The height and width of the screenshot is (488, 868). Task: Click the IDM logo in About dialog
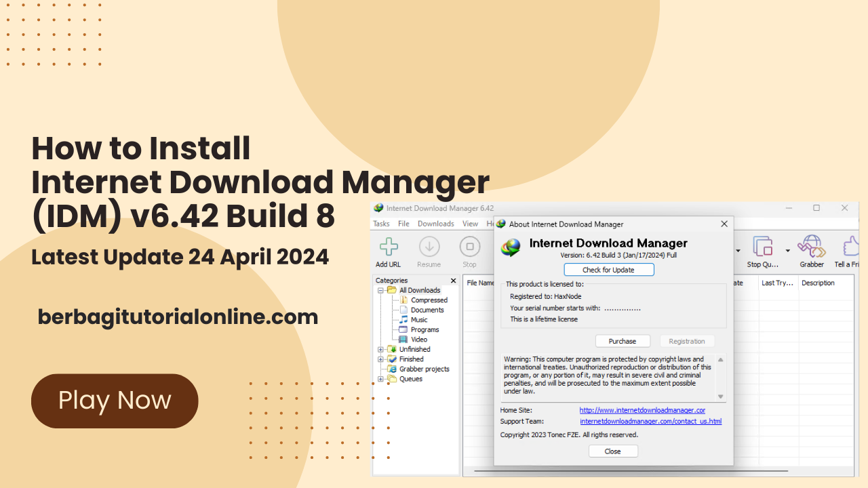tap(511, 247)
